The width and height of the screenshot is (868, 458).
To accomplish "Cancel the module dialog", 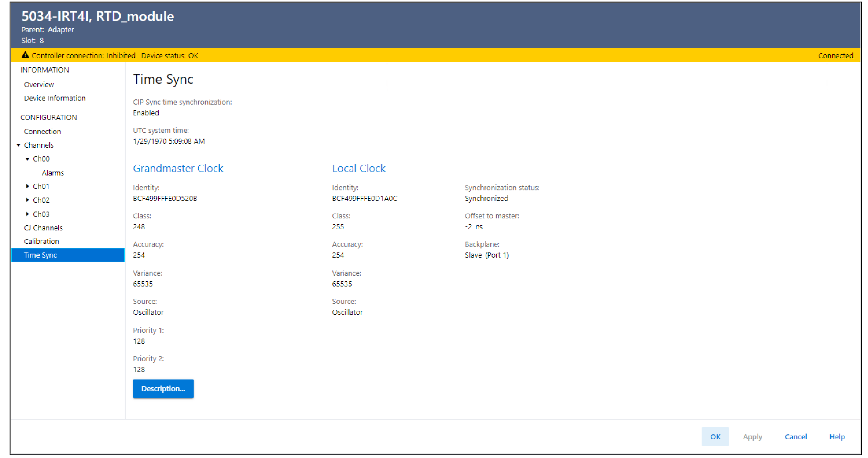I will coord(796,437).
